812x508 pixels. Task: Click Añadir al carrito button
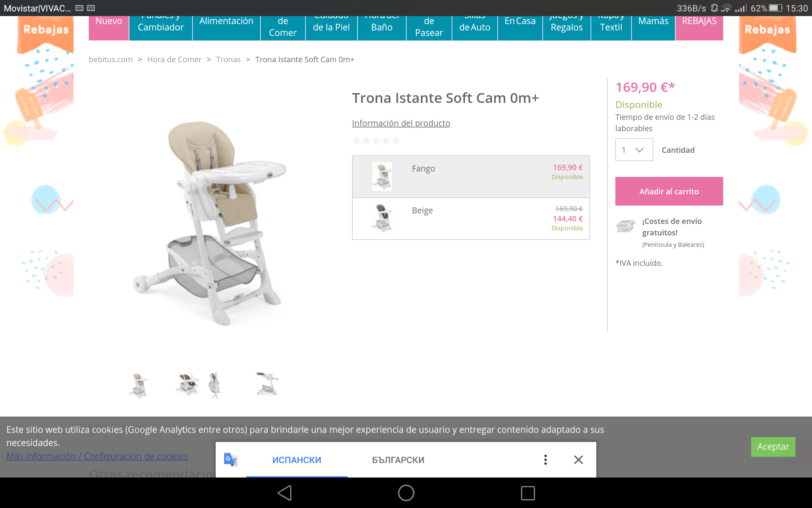click(669, 191)
